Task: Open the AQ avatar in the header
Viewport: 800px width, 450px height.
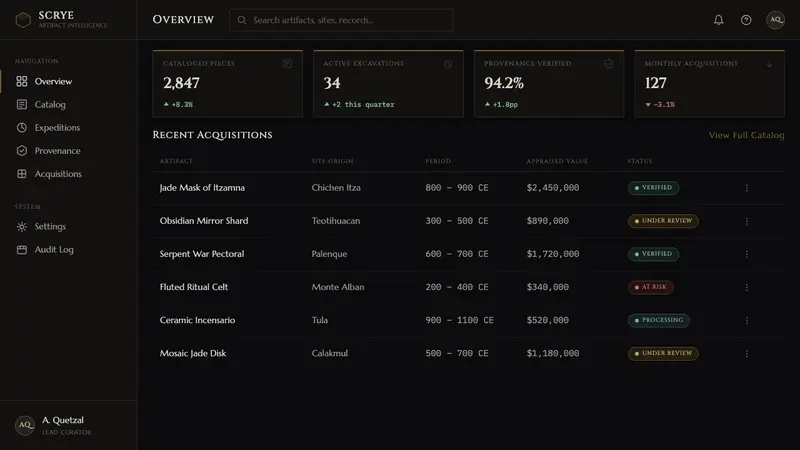Action: 776,20
